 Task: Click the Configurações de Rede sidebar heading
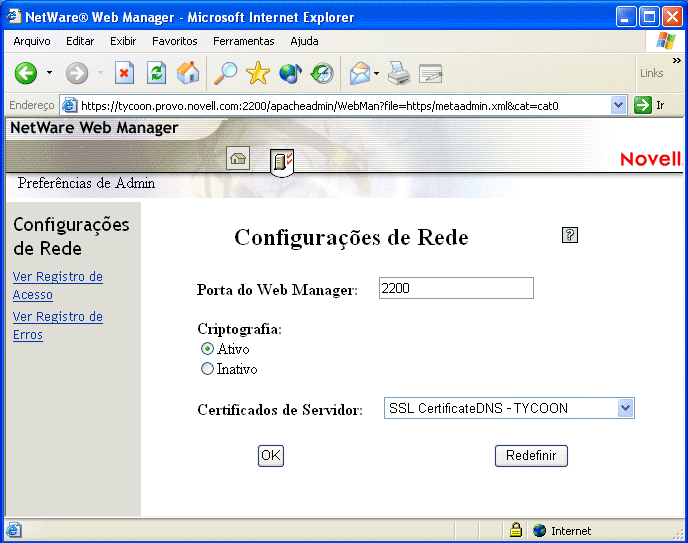(x=71, y=236)
